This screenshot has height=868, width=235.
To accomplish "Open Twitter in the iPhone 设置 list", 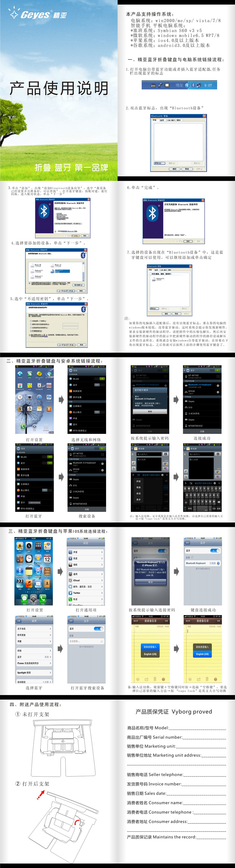I will point(86,593).
